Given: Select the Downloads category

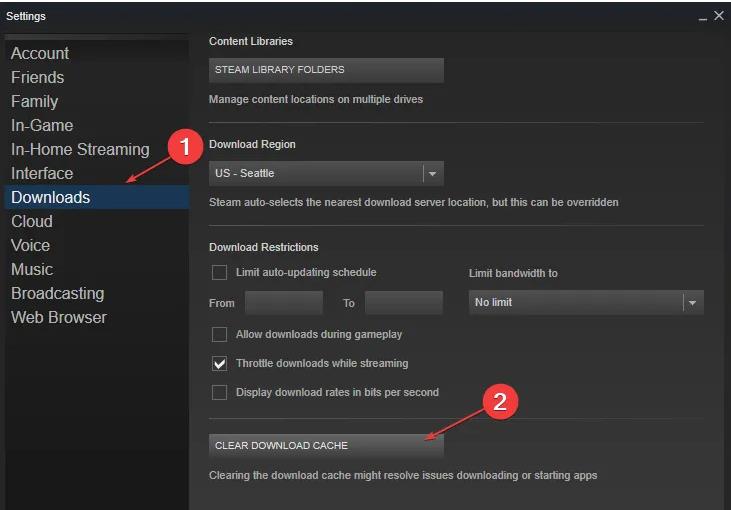Looking at the screenshot, I should tap(97, 197).
